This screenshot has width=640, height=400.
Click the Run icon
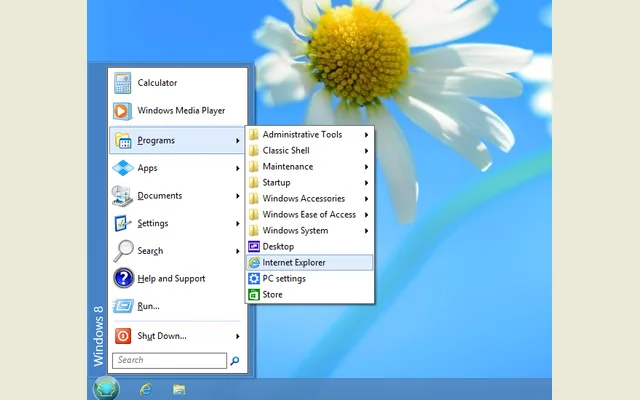[123, 306]
